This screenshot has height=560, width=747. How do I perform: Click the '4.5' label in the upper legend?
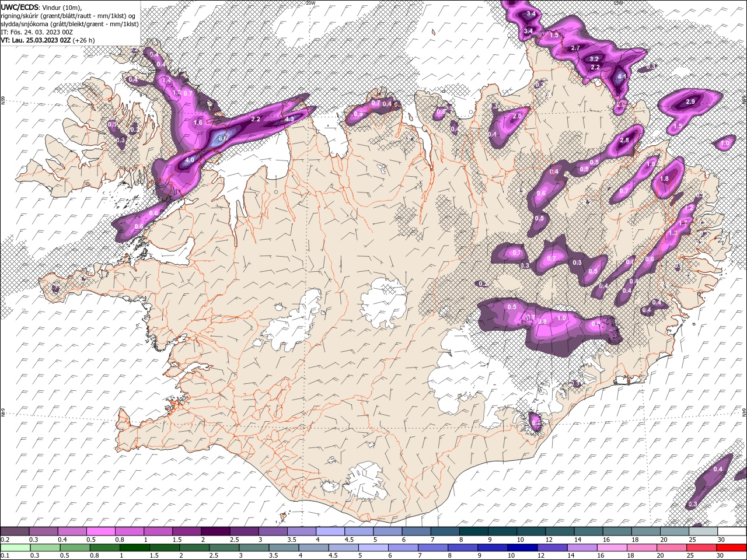(349, 540)
